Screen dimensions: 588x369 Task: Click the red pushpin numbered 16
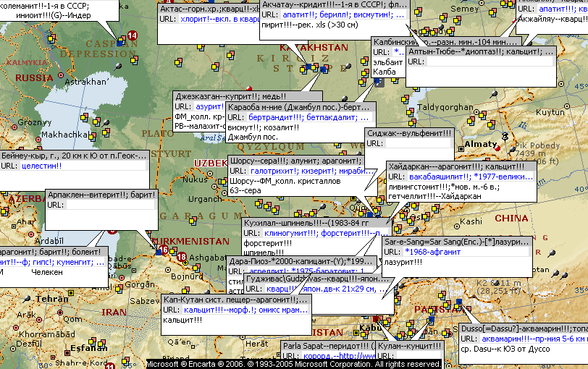[164, 250]
